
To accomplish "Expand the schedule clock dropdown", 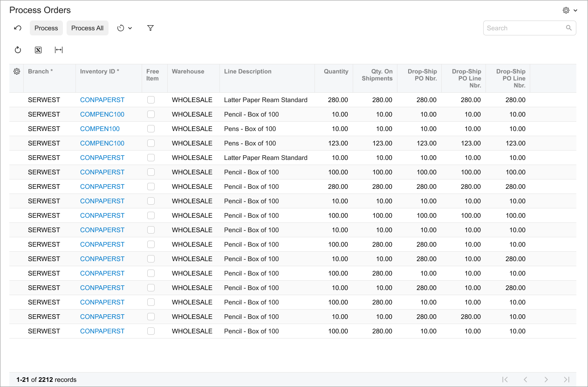I will (124, 28).
